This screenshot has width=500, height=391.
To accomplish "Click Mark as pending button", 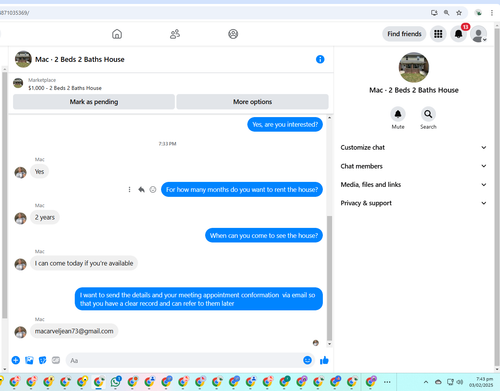I will coord(94,102).
